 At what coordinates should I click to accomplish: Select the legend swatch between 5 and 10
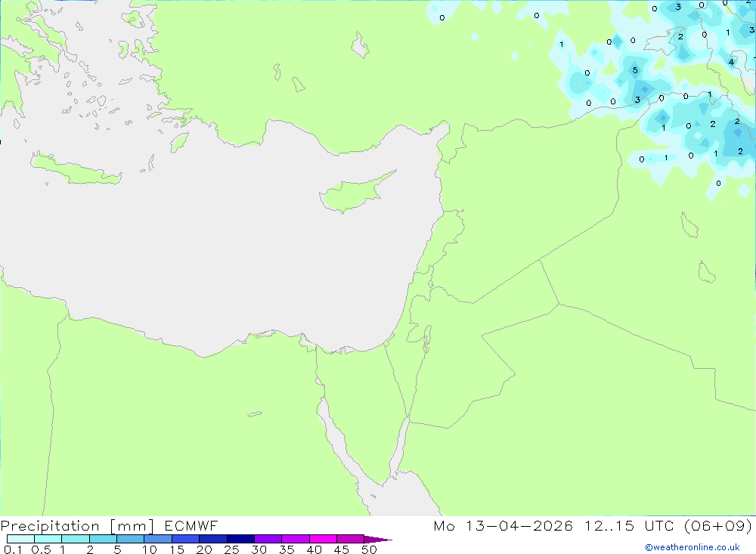131,539
